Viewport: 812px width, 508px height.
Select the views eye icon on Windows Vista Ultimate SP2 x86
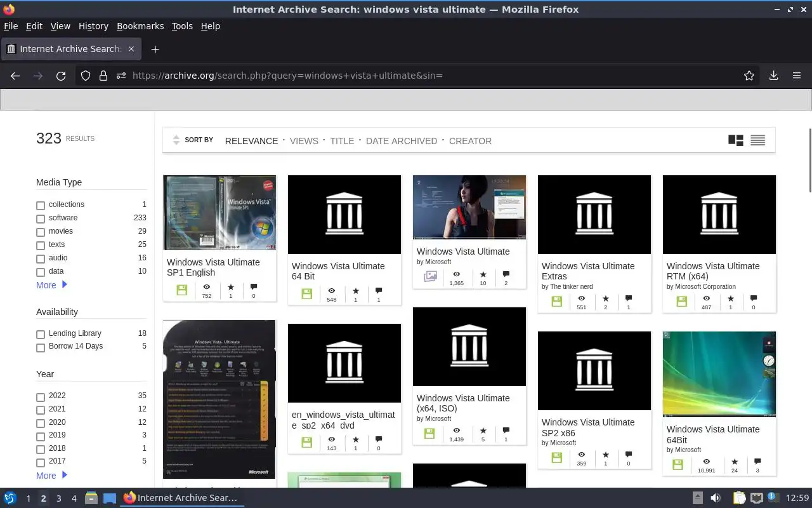[581, 455]
